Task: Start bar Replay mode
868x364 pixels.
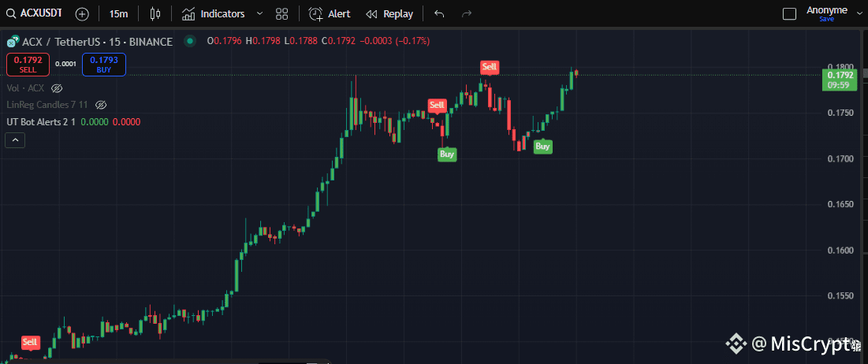Action: (x=389, y=14)
